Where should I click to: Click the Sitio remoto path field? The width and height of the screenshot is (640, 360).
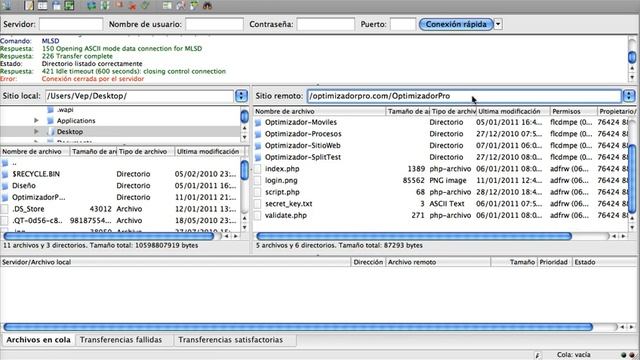coord(464,96)
